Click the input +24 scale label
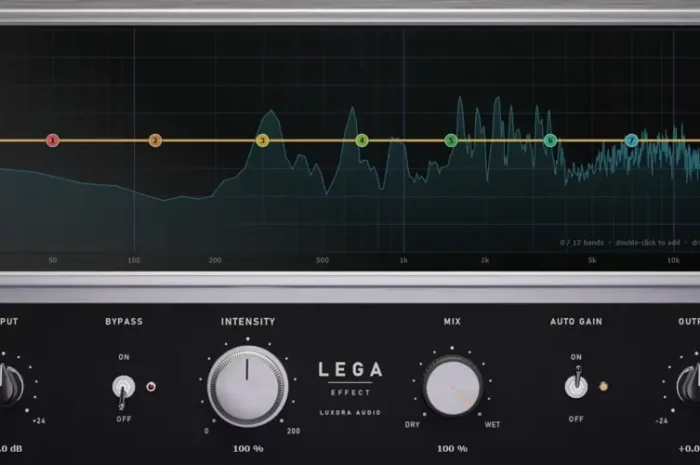Screen dimensions: 700x465 pyautogui.click(x=39, y=421)
